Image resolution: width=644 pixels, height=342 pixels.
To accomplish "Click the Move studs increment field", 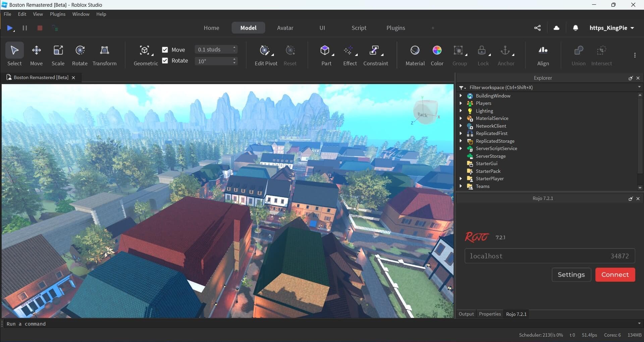I will pyautogui.click(x=216, y=50).
